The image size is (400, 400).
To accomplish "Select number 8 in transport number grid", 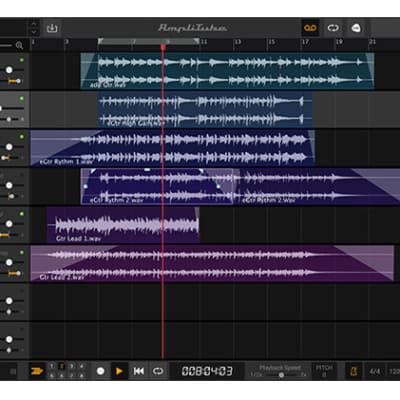I will 81,376.
